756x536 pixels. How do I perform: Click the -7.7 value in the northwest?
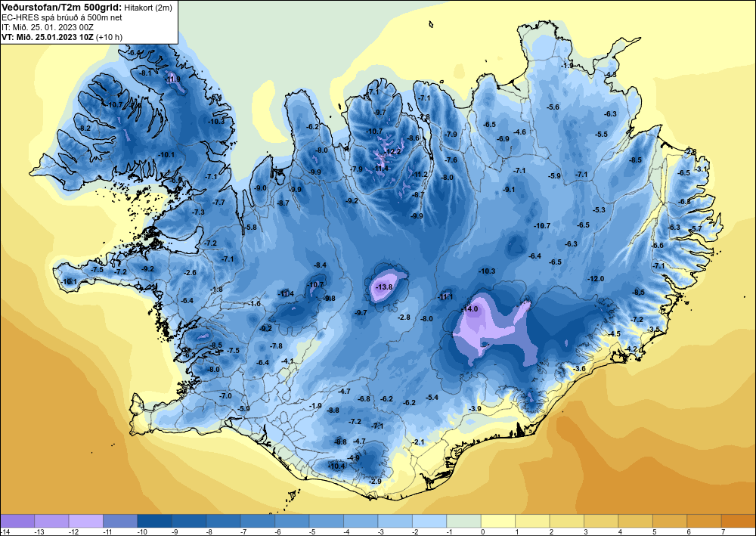click(x=218, y=203)
